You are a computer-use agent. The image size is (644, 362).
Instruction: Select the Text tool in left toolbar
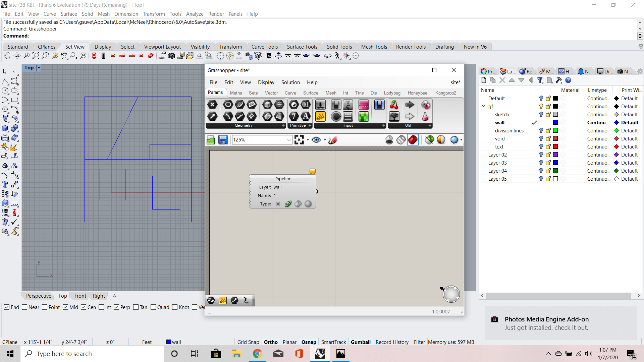[x=5, y=185]
